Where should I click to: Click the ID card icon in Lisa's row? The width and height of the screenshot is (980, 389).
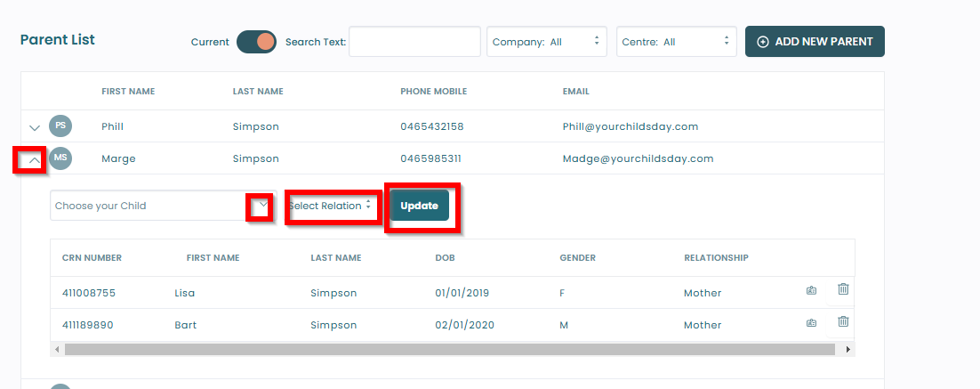(811, 291)
